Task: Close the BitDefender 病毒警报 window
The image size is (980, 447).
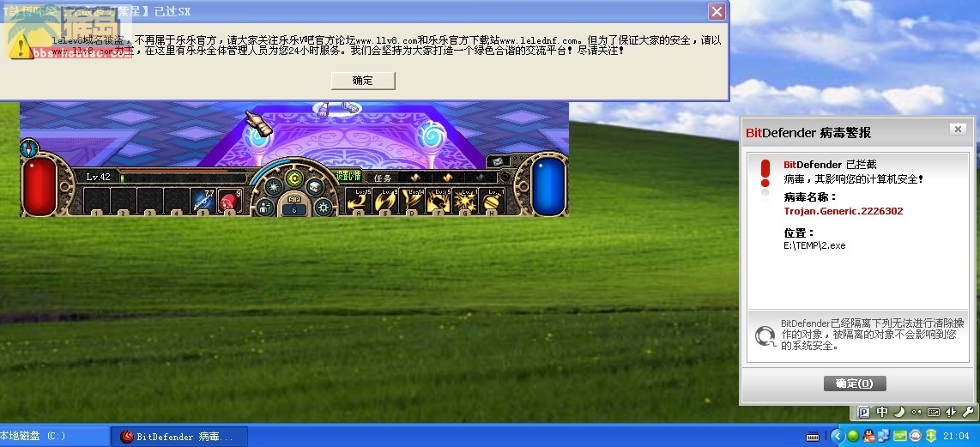Action: click(x=958, y=130)
